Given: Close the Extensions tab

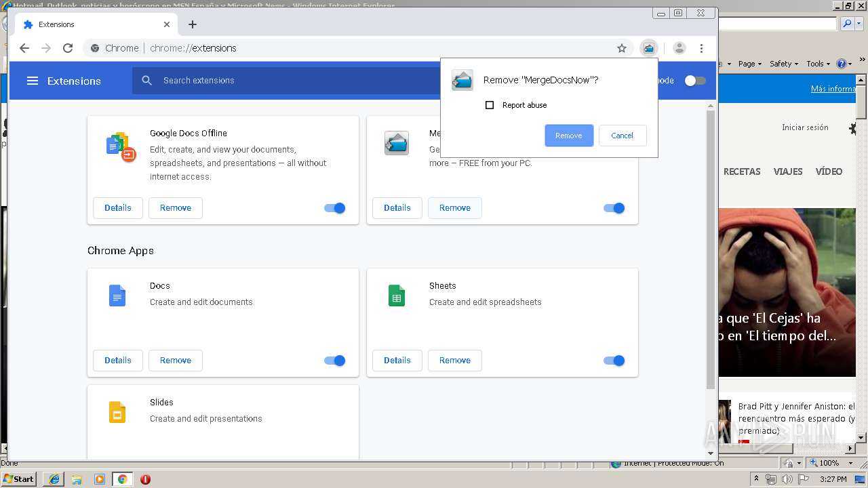Looking at the screenshot, I should tap(167, 24).
